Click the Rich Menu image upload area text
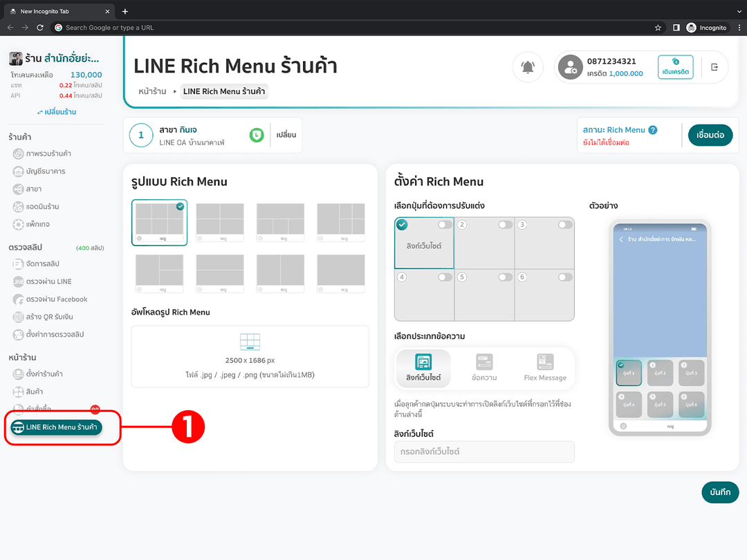The height and width of the screenshot is (560, 747). (x=250, y=368)
